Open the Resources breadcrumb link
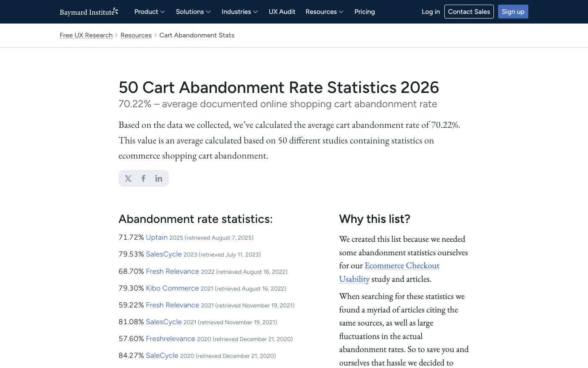 pos(136,35)
